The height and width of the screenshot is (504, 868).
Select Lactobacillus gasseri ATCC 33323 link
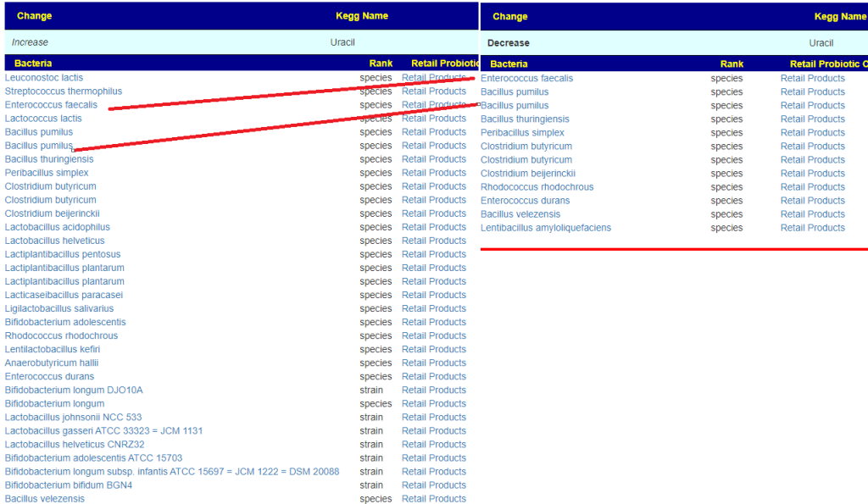[x=103, y=430]
